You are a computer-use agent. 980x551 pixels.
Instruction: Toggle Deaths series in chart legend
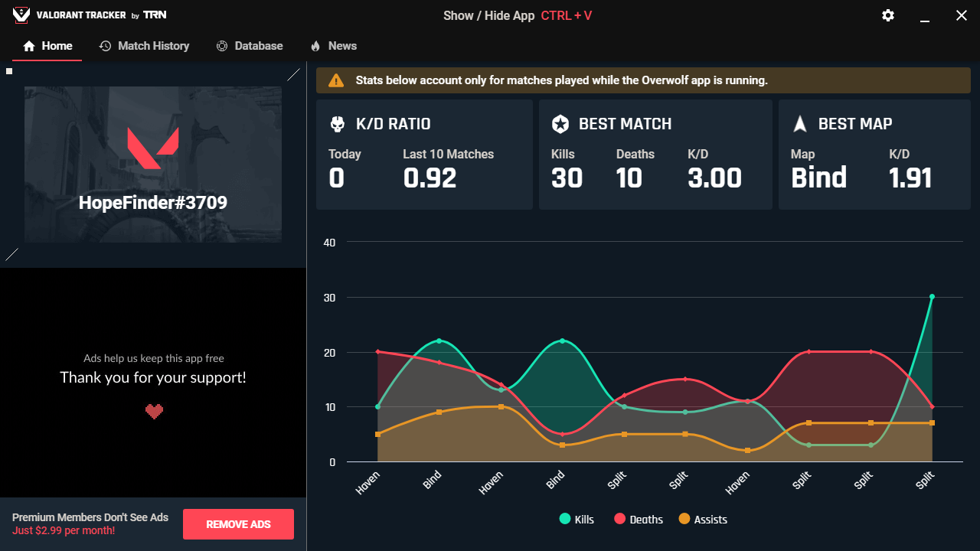coord(639,519)
